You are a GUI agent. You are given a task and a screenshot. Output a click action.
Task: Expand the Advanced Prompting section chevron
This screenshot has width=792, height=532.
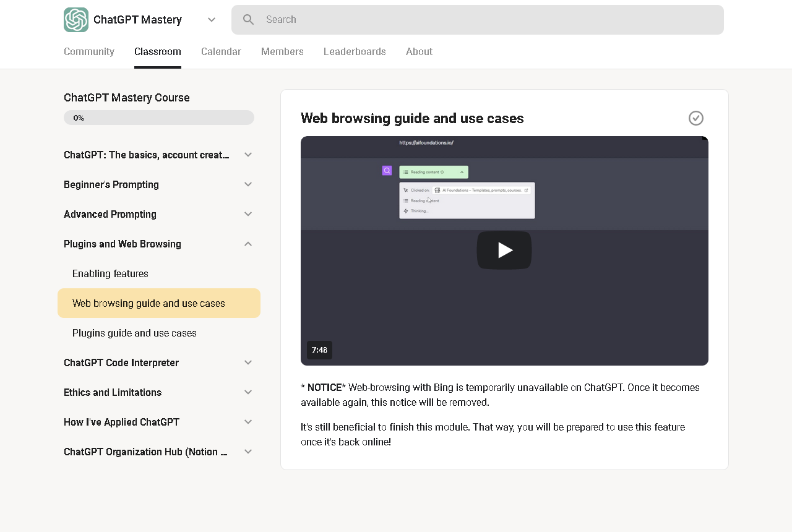click(x=248, y=214)
